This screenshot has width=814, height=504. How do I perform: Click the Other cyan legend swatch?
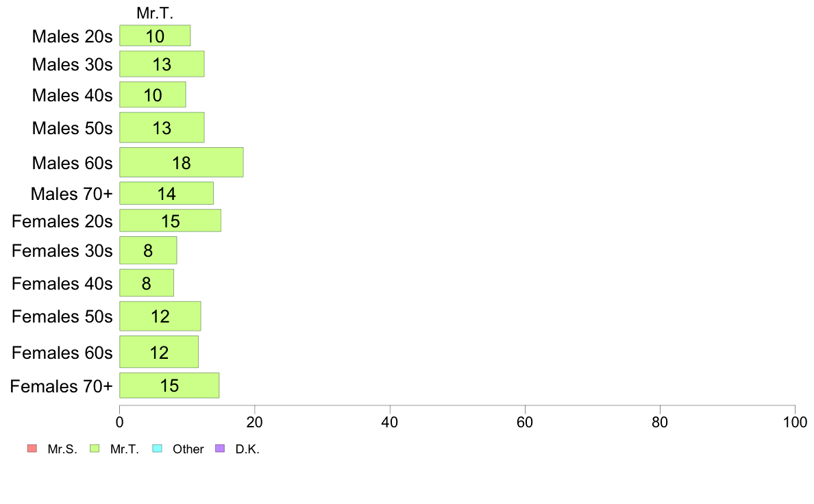tap(158, 449)
